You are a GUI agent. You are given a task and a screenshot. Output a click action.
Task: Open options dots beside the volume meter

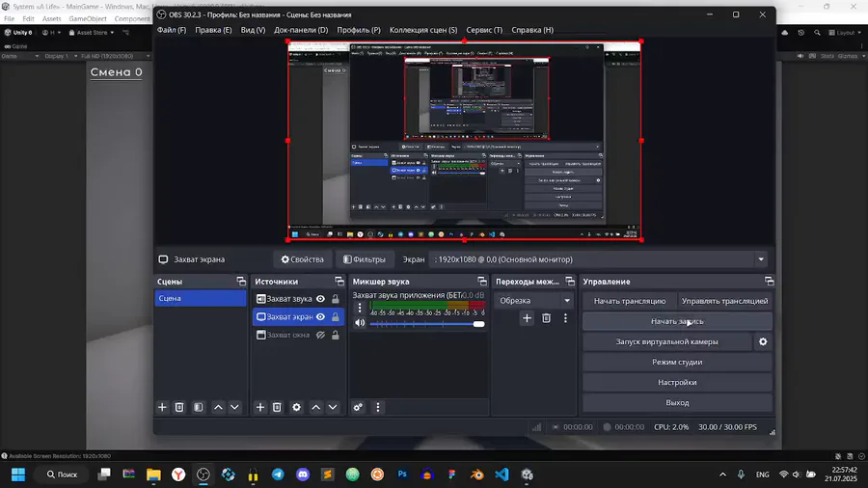[x=360, y=307]
